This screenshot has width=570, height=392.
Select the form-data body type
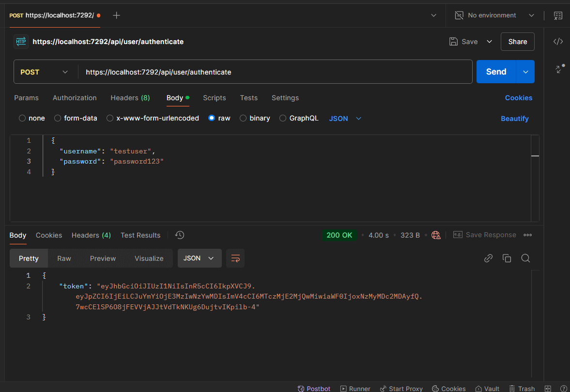76,118
